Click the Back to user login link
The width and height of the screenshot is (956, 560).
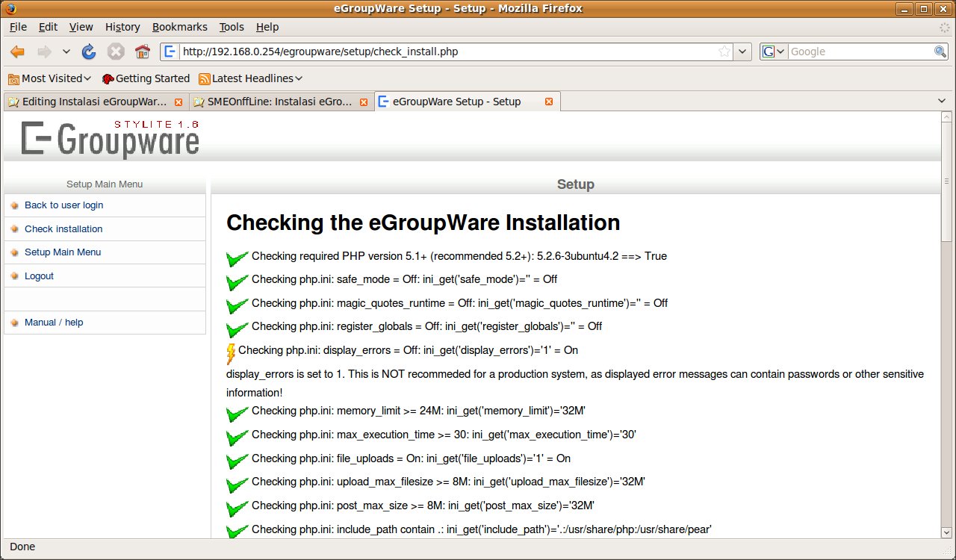click(x=63, y=205)
